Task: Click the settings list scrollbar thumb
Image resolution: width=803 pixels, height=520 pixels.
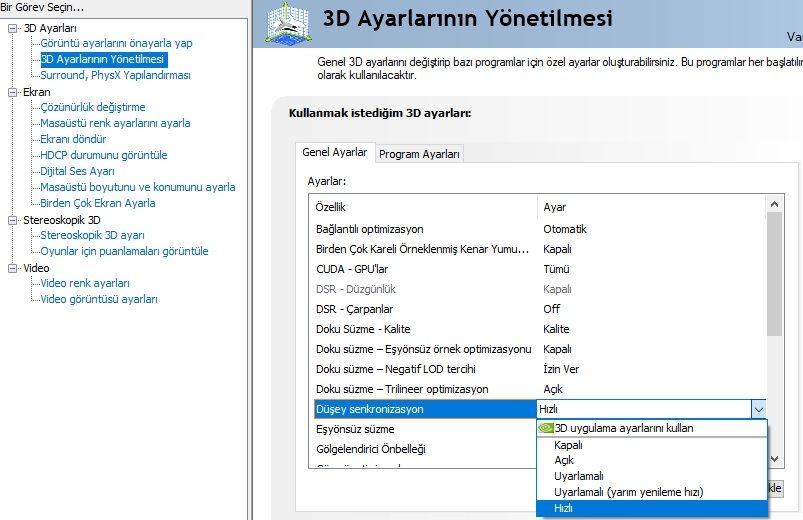Action: [x=774, y=274]
